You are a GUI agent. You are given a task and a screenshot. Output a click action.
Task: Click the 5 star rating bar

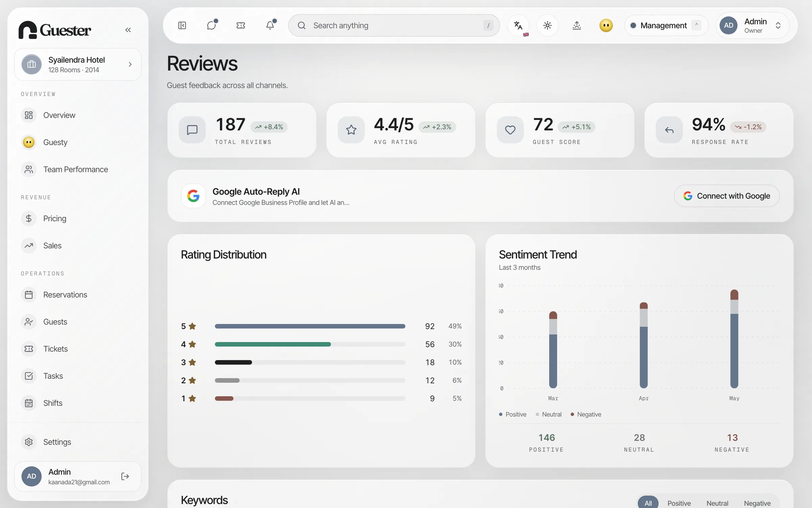tap(310, 326)
